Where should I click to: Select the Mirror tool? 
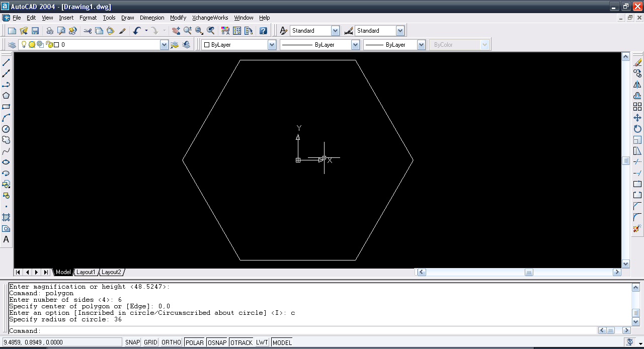click(637, 84)
